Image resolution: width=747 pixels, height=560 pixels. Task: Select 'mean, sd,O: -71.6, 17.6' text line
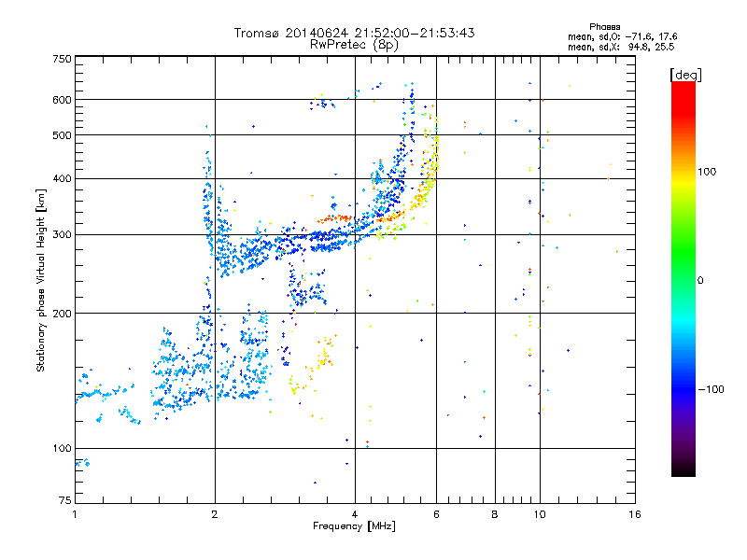point(622,36)
